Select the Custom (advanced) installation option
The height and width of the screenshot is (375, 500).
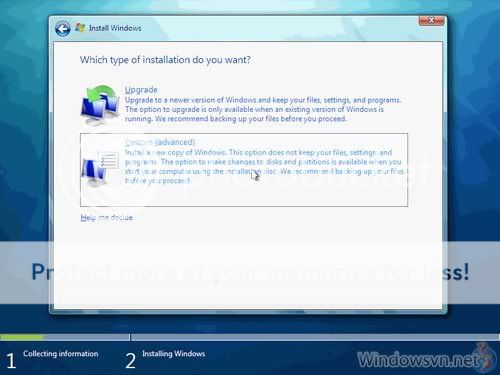coord(244,170)
